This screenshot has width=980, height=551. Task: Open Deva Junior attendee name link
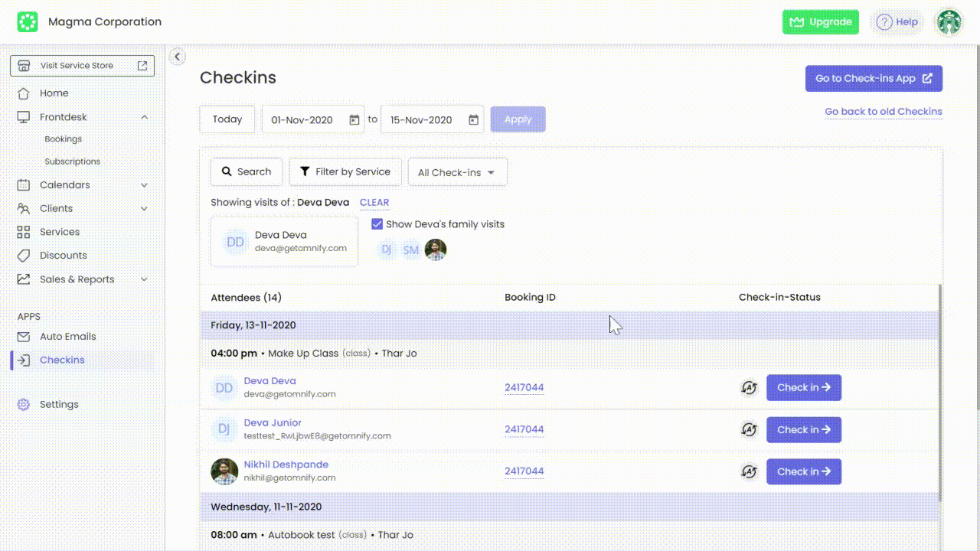pos(273,423)
